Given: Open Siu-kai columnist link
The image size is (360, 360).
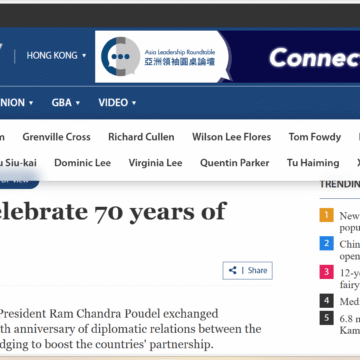Looking at the screenshot, I should 18,163.
